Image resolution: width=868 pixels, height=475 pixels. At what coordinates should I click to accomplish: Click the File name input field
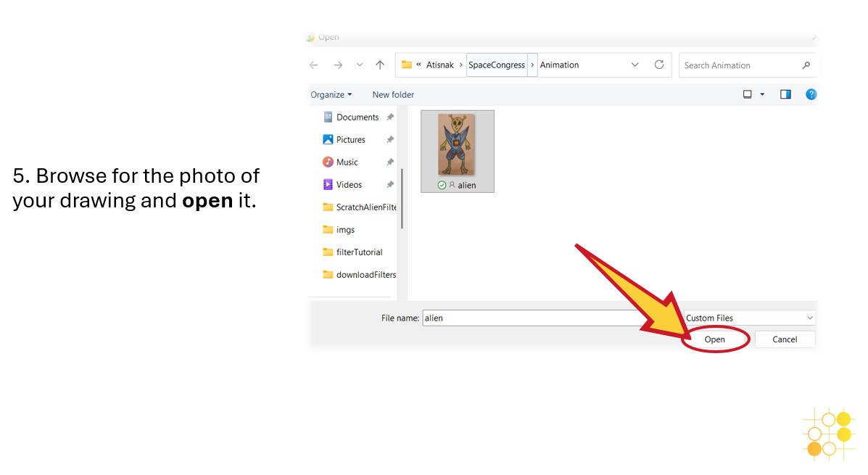click(x=529, y=318)
